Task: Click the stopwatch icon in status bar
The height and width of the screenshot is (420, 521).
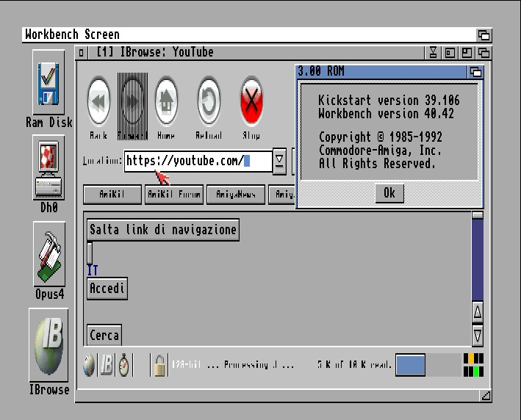Action: tap(124, 365)
